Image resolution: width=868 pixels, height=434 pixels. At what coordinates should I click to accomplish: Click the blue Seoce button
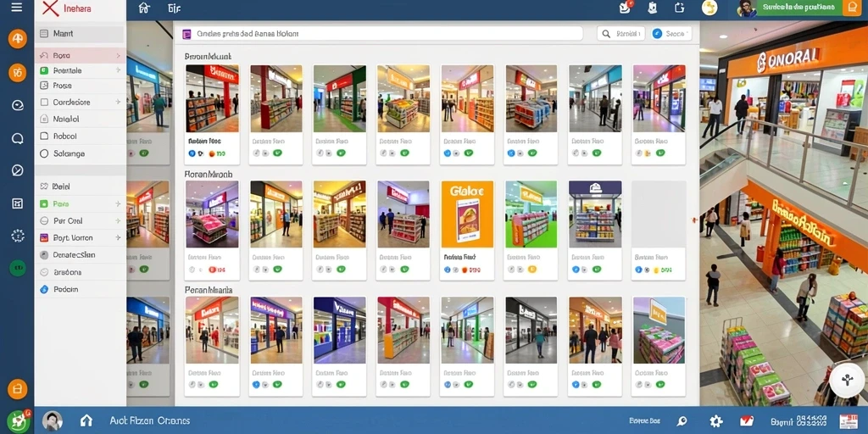point(671,34)
